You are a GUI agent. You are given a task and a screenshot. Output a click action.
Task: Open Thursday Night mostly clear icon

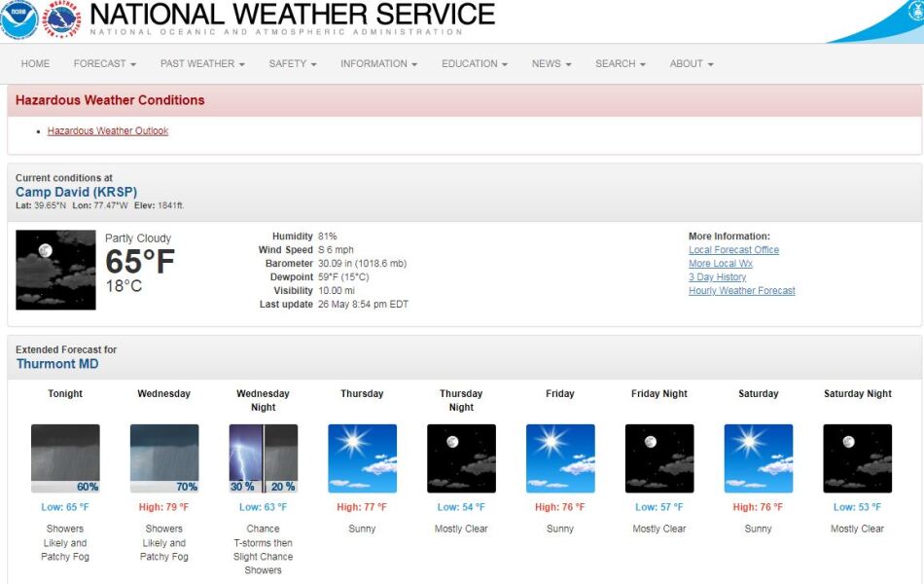461,458
